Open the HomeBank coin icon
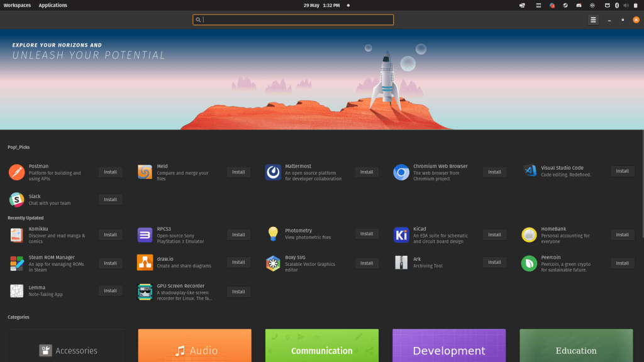The width and height of the screenshot is (644, 362). 529,235
